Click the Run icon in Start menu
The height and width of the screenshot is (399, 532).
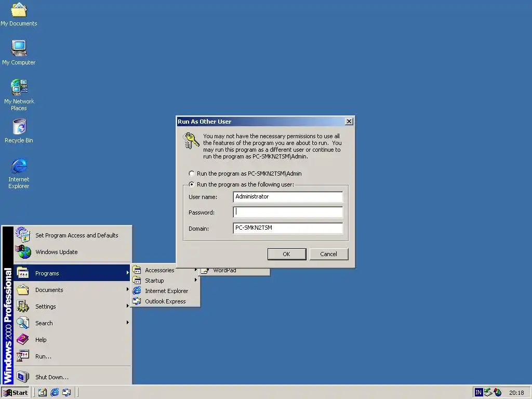click(23, 356)
